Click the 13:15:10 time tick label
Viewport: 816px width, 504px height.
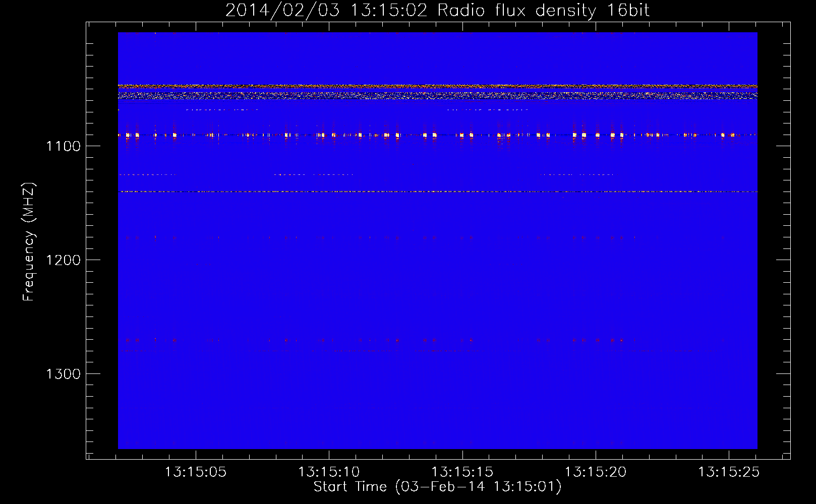click(329, 472)
